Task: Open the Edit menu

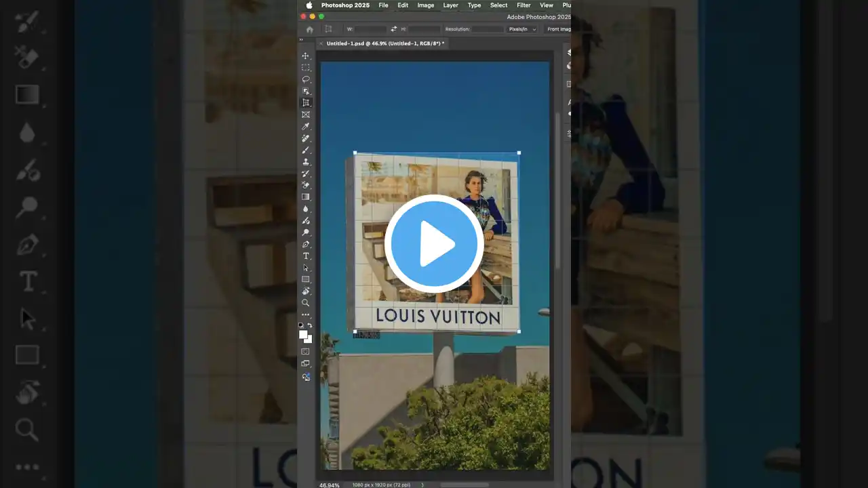Action: pyautogui.click(x=403, y=5)
